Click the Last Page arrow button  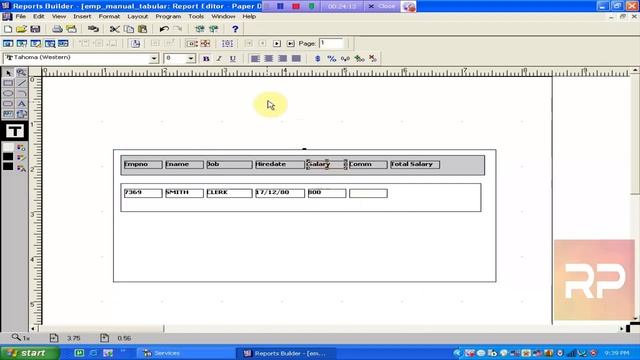click(x=290, y=43)
